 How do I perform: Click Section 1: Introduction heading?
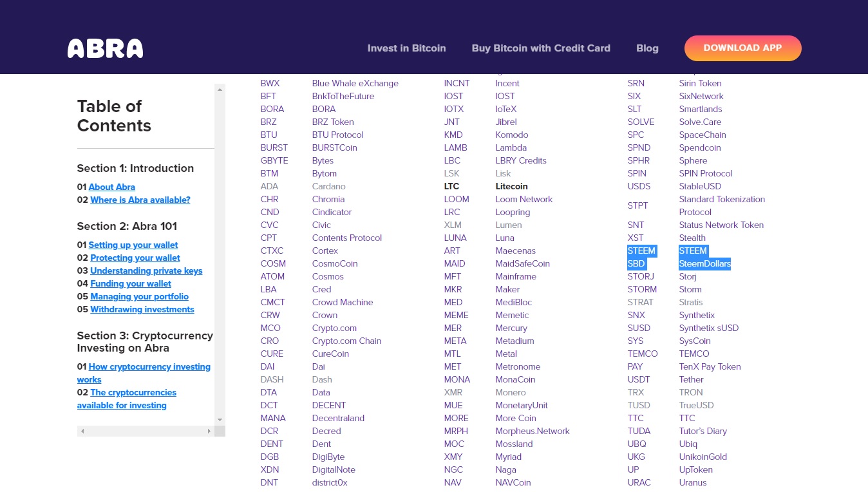(135, 168)
